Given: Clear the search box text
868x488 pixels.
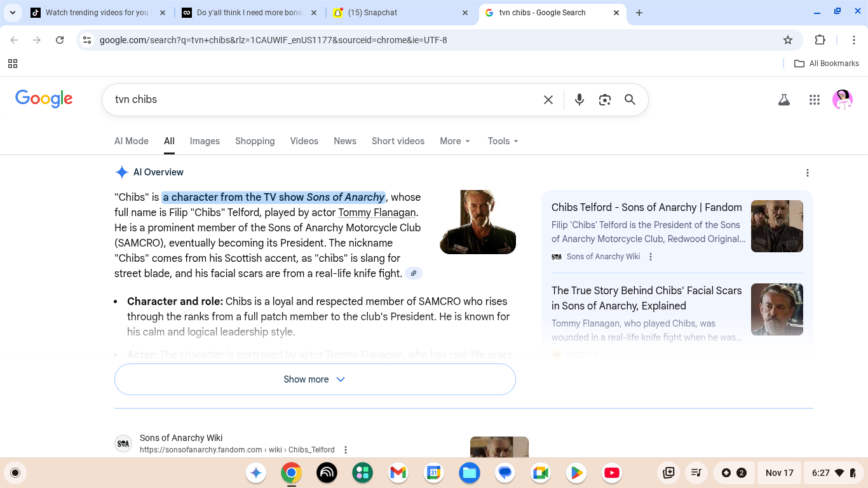Looking at the screenshot, I should (548, 100).
